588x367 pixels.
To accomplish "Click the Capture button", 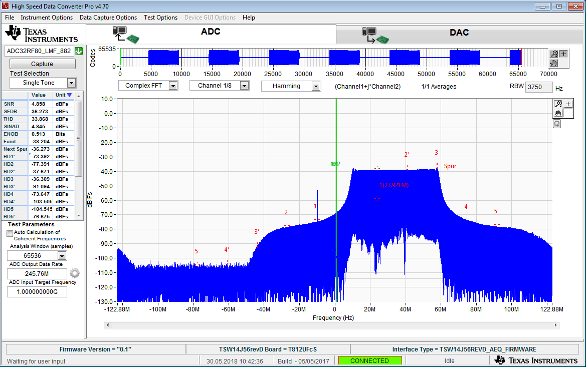I will [x=42, y=64].
